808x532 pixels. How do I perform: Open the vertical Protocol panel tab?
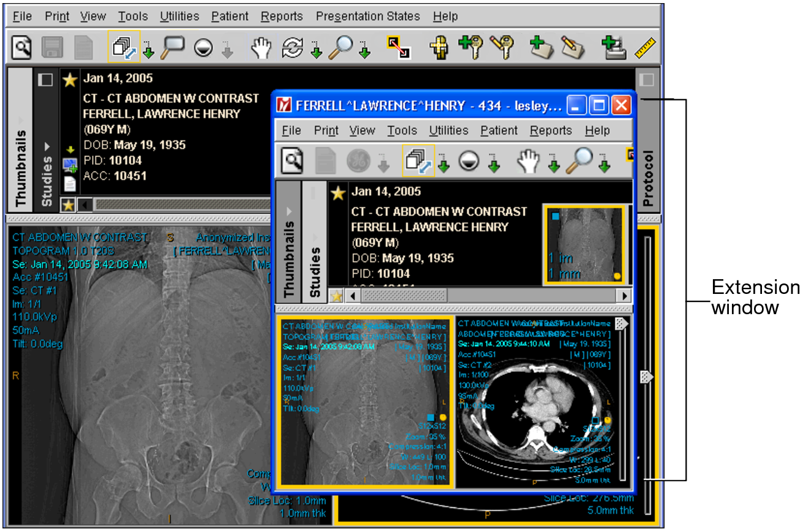coord(648,178)
